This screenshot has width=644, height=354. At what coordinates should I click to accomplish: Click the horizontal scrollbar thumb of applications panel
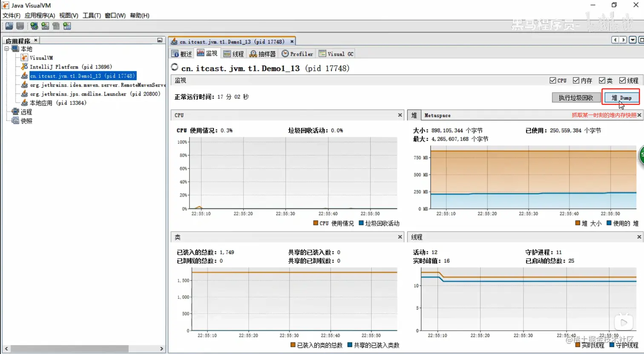(70, 348)
